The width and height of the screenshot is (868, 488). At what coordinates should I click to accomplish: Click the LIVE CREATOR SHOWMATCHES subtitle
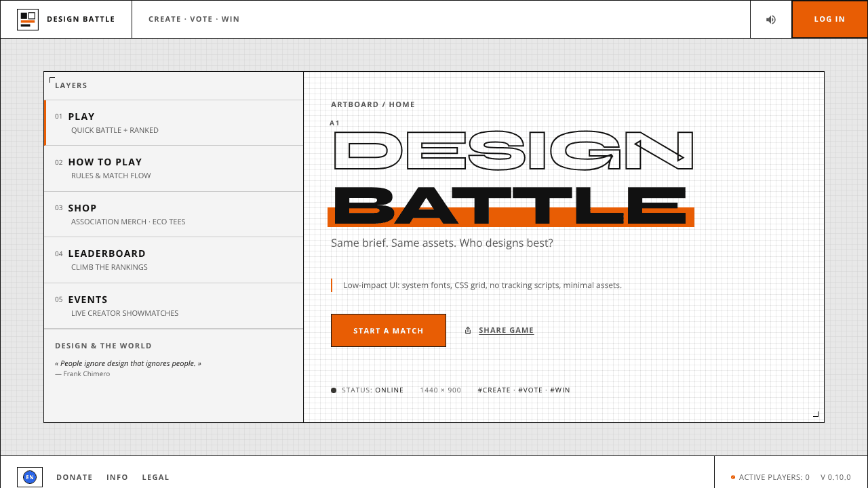[125, 313]
